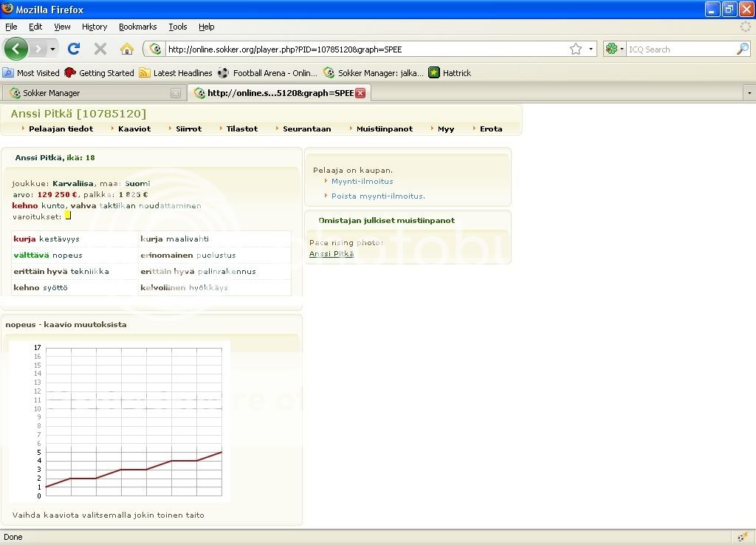Reload the page with the refresh icon
The height and width of the screenshot is (545, 756).
73,49
